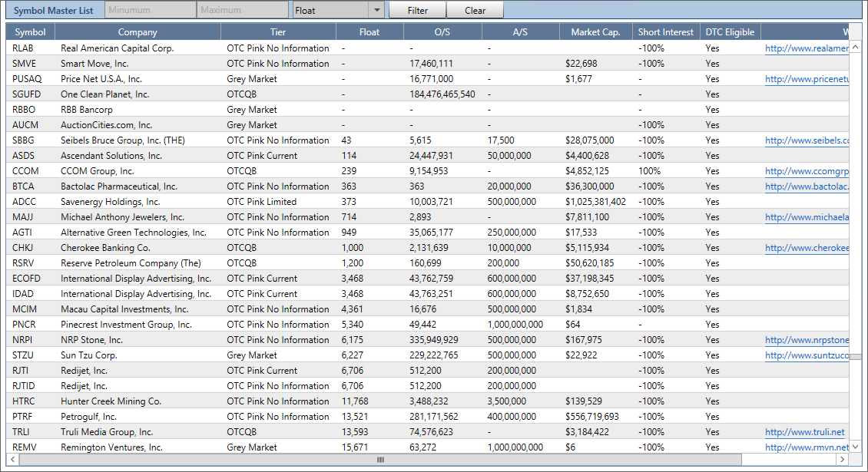Click company name Real American Capital Corp.

coord(118,48)
